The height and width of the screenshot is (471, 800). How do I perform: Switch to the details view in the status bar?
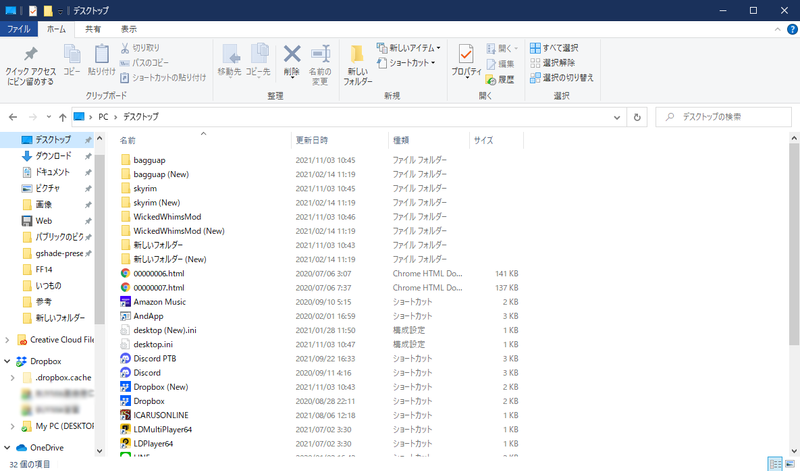tap(774, 464)
